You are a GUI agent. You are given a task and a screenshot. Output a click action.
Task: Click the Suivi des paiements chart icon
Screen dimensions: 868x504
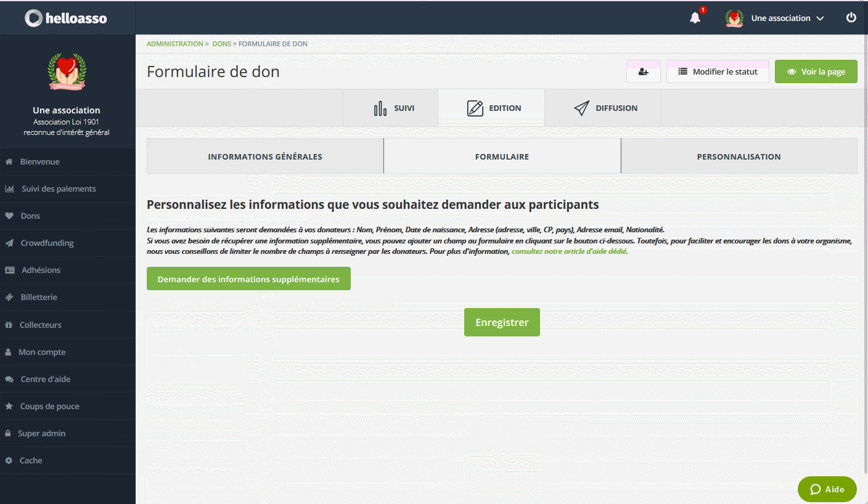pyautogui.click(x=9, y=189)
